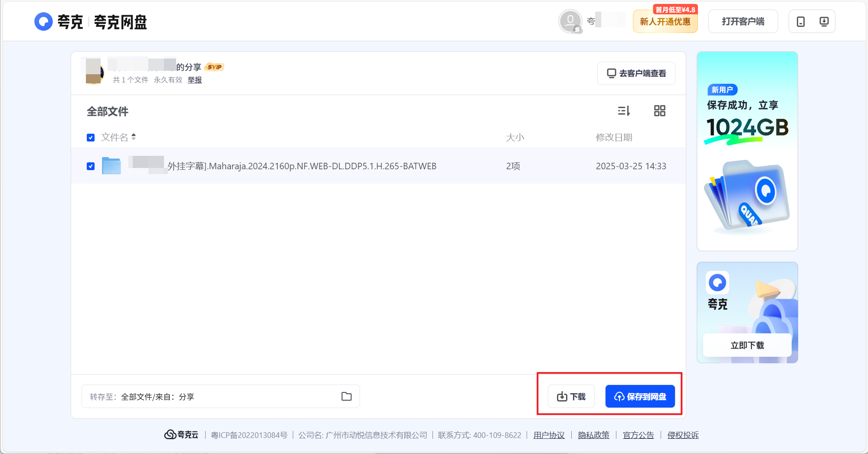Click the 文件名 column header text
868x454 pixels.
[115, 138]
